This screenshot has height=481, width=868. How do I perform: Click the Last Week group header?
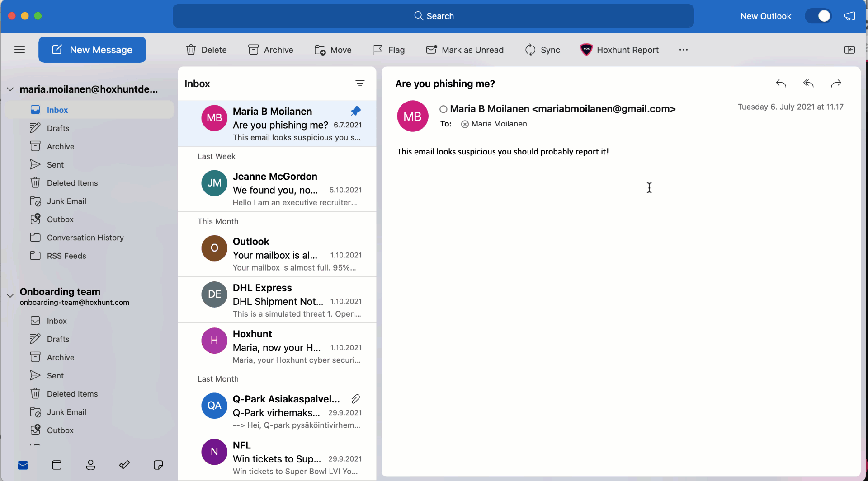pos(216,156)
